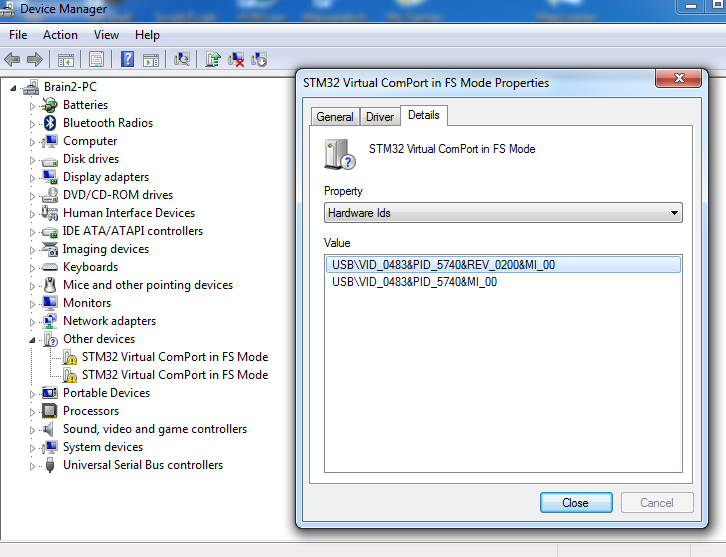Click the Uninstall device red X icon
Viewport: 726px width, 557px height.
[x=236, y=59]
